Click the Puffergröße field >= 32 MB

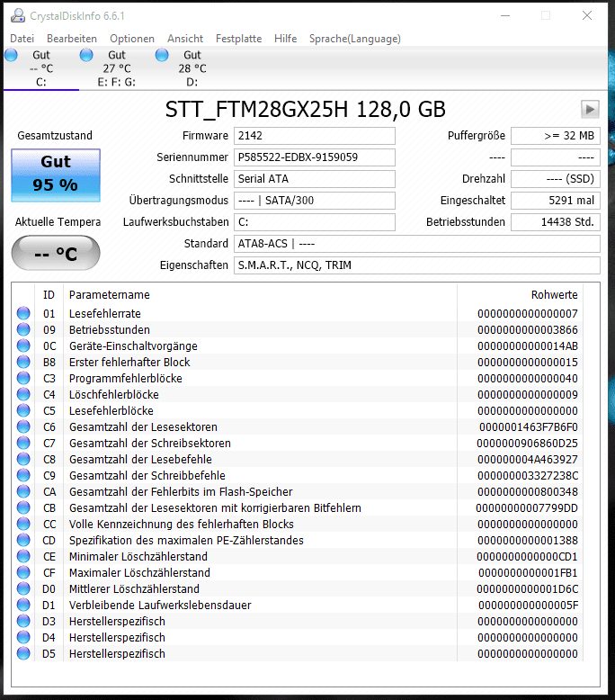pos(556,136)
